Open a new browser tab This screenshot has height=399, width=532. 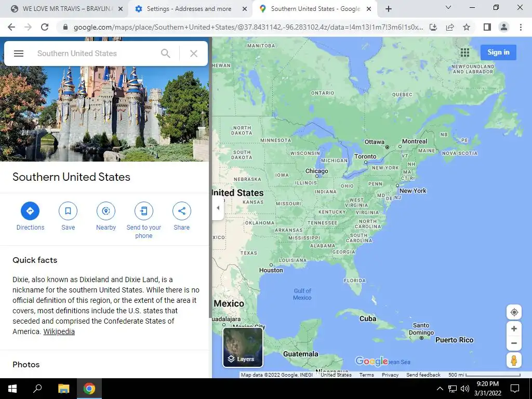(389, 9)
